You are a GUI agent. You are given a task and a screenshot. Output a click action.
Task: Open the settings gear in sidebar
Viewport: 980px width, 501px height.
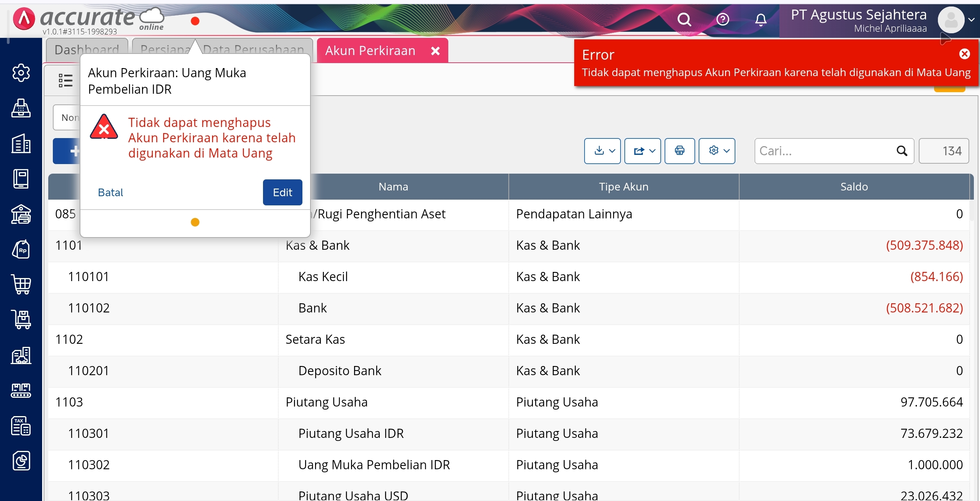coord(21,73)
